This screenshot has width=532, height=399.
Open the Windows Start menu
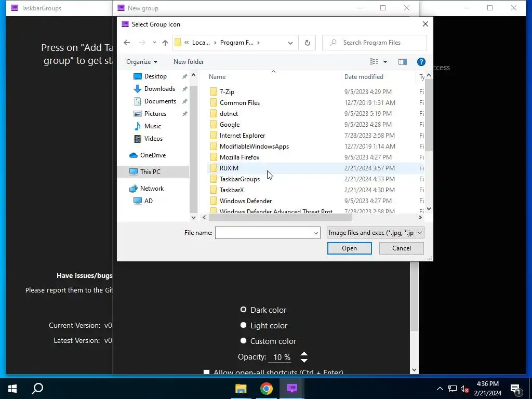pyautogui.click(x=12, y=389)
